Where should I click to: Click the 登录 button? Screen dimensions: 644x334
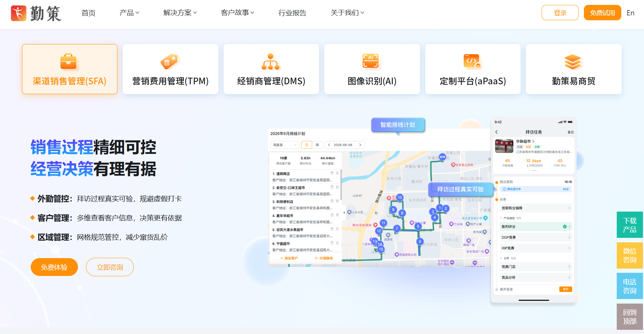tap(560, 13)
